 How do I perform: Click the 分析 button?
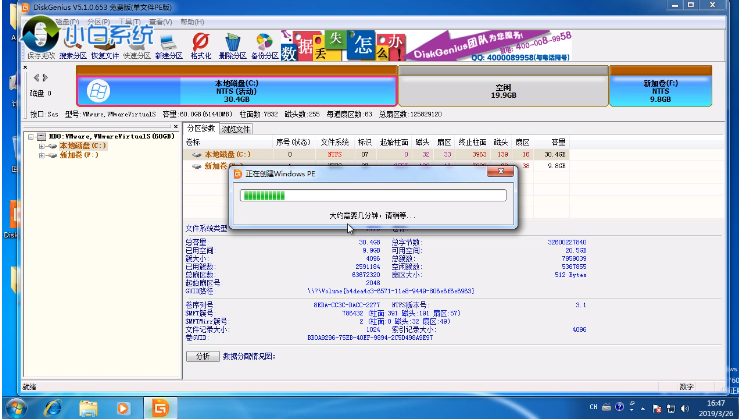201,355
